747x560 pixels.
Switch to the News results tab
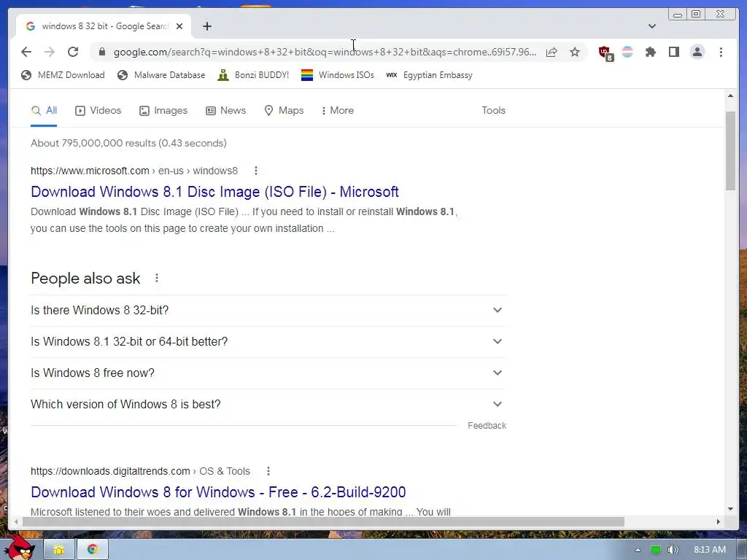[226, 111]
